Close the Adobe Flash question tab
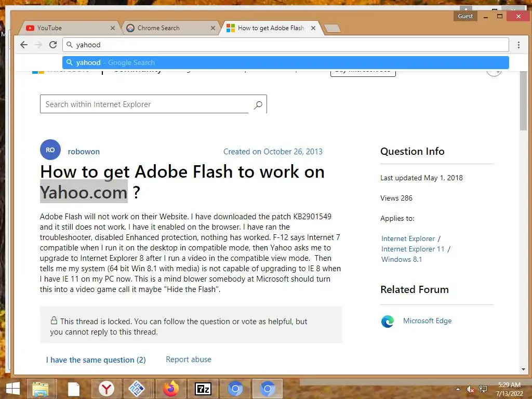The height and width of the screenshot is (399, 532). (313, 28)
